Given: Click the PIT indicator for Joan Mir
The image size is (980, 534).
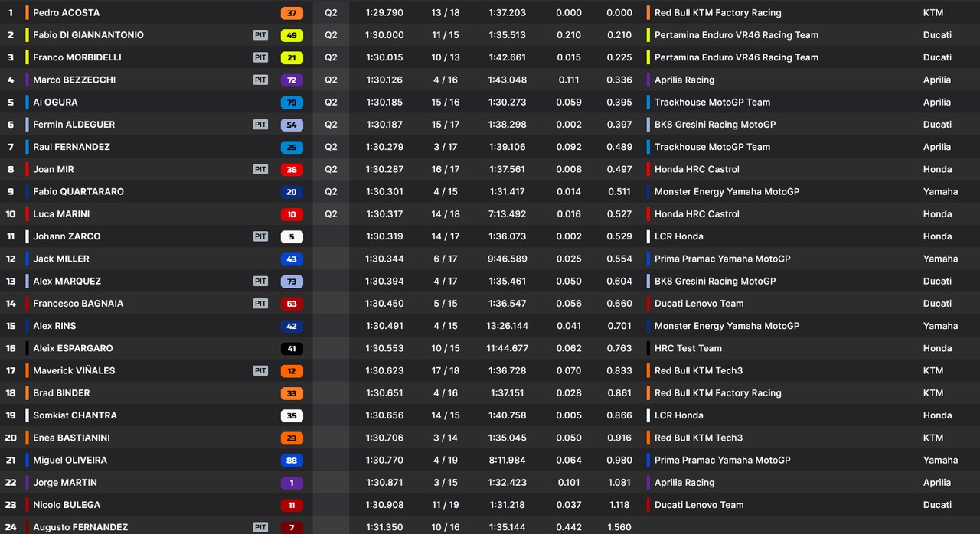Looking at the screenshot, I should 260,169.
